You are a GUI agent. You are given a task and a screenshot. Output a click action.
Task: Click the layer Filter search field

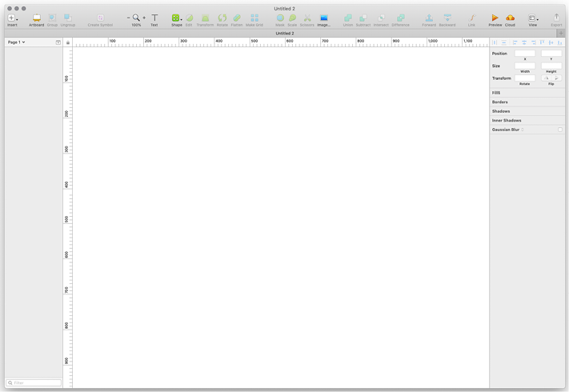(x=34, y=383)
